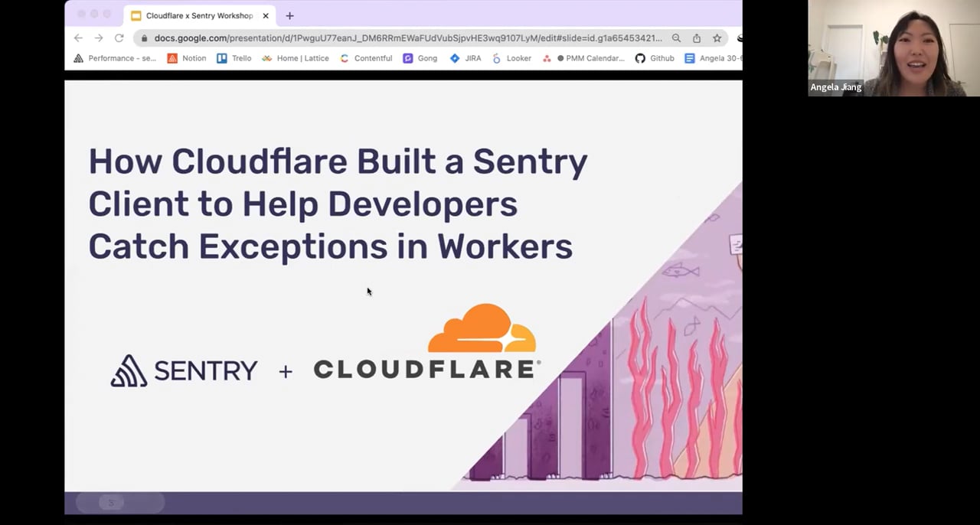Viewport: 980px width, 525px height.
Task: Open the JIRA bookmark
Action: pos(465,58)
